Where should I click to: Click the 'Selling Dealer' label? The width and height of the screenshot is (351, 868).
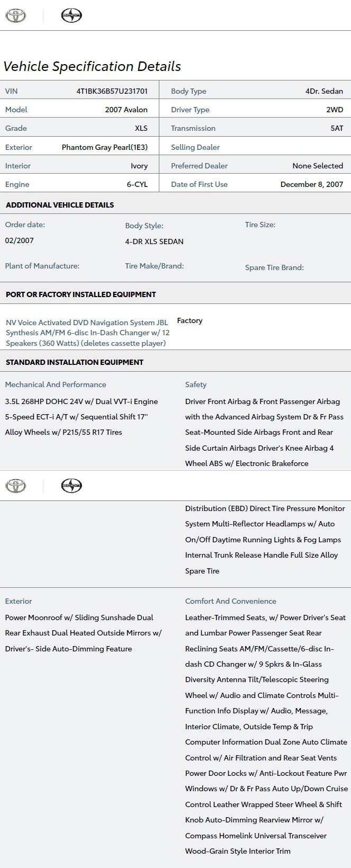tap(195, 147)
